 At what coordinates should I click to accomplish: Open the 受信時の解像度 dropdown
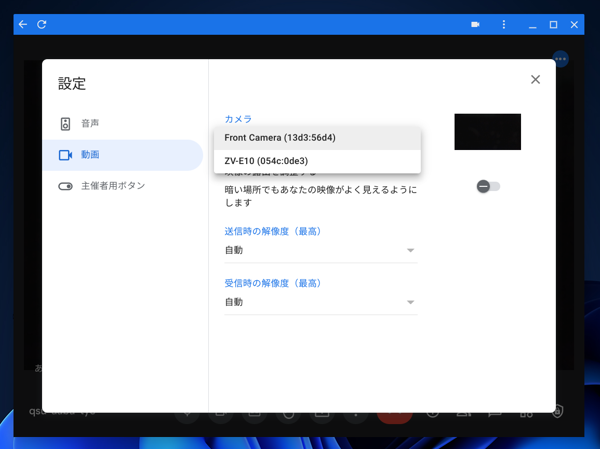pos(321,302)
